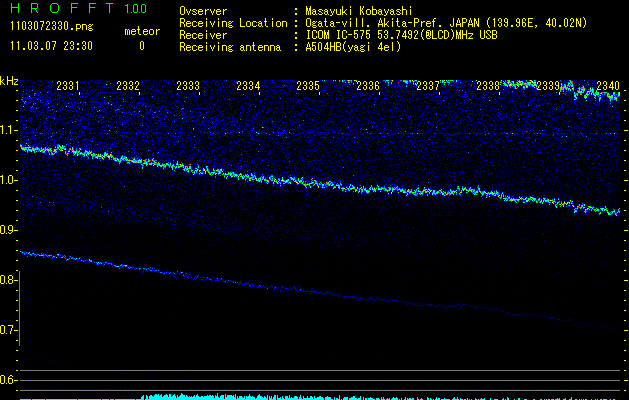Select the 2335 time marker
The width and height of the screenshot is (629, 400).
pos(308,87)
